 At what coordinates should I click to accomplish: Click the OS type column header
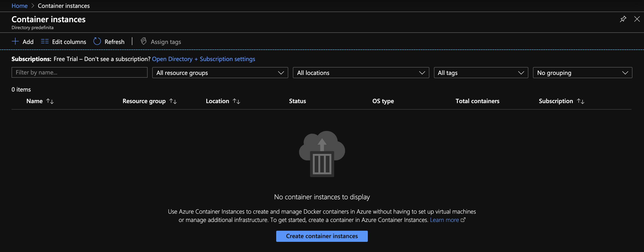pyautogui.click(x=383, y=101)
